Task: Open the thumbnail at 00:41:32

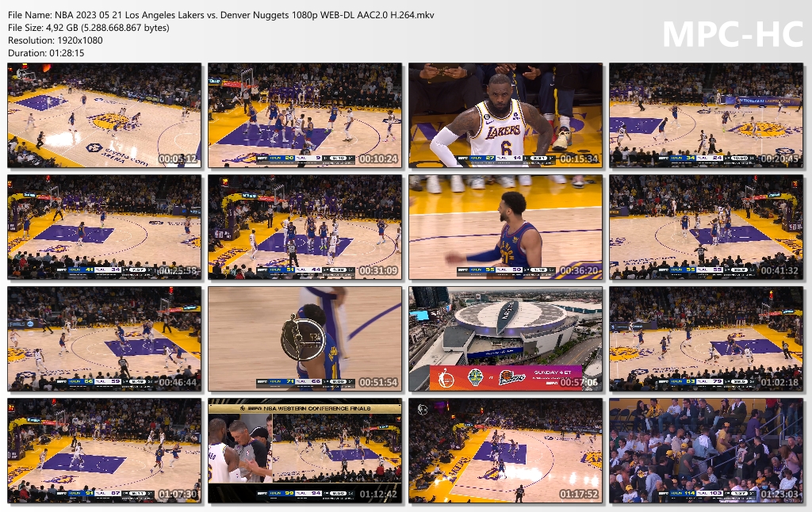Action: (x=707, y=227)
